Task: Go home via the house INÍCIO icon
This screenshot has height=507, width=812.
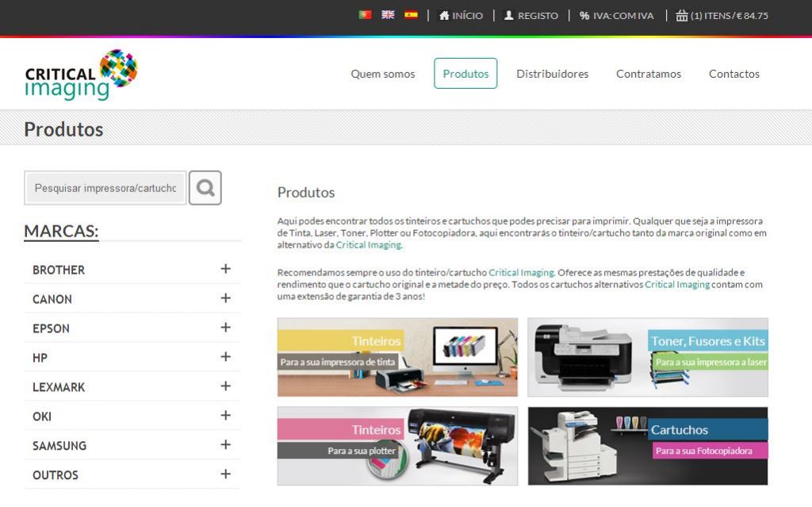Action: (x=444, y=16)
